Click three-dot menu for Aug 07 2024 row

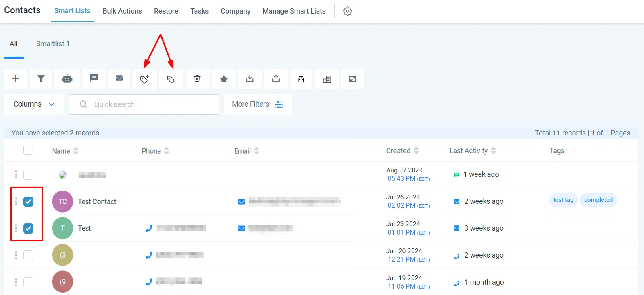[x=16, y=174]
